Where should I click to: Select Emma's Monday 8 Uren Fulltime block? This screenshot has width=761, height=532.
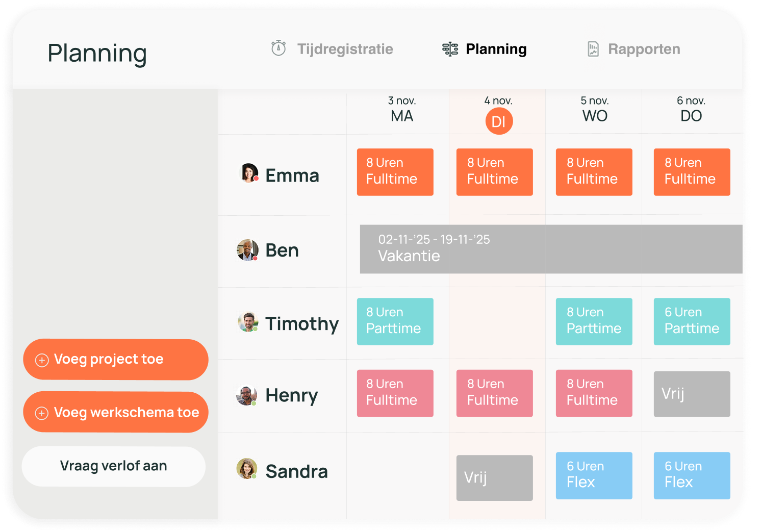click(395, 172)
